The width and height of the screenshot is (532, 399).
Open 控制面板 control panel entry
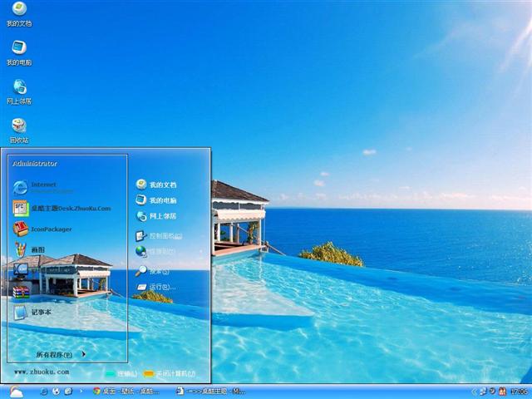tap(159, 236)
